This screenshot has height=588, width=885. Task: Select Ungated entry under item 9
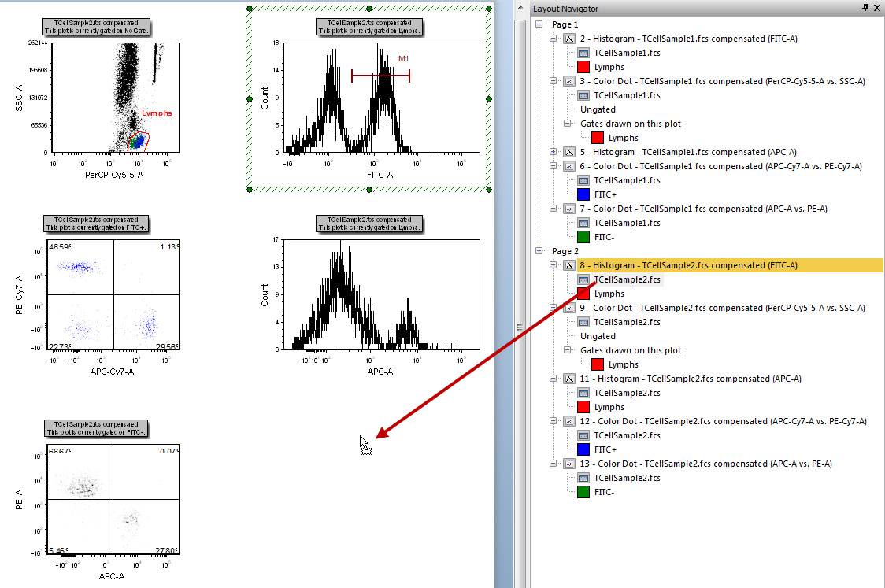[x=598, y=336]
